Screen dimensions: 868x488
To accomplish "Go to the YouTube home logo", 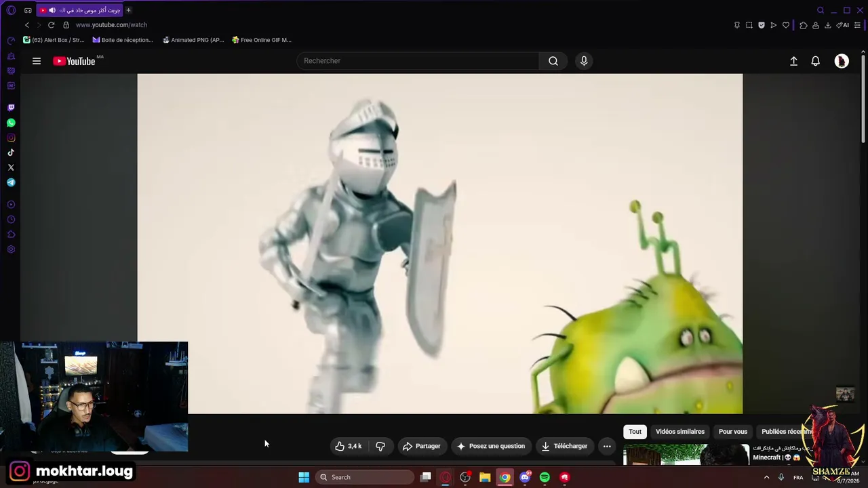I will tap(75, 61).
